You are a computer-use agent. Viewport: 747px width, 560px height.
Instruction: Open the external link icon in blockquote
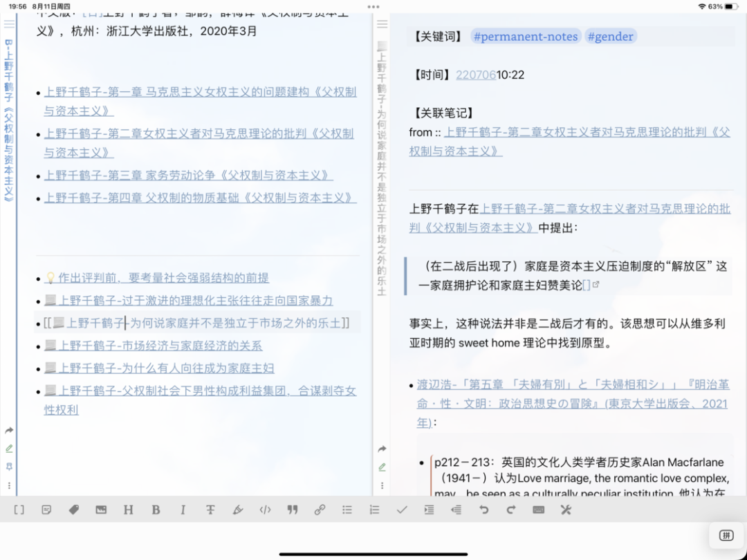pos(595,286)
